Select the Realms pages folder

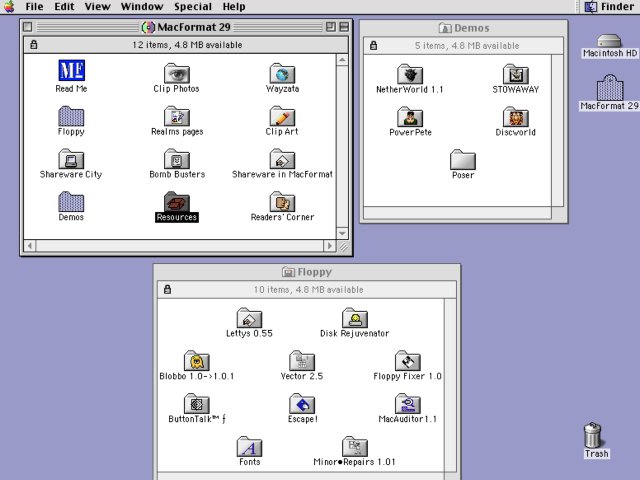click(x=176, y=116)
